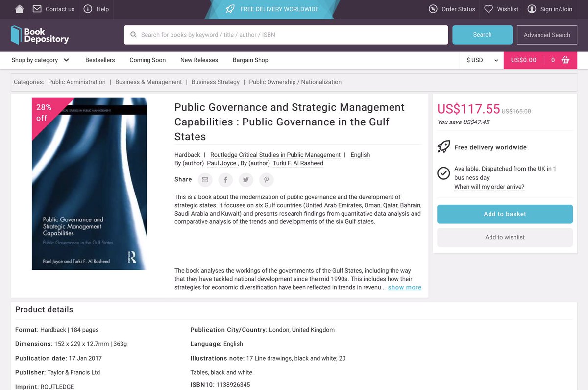Open the Coming Soon section
The image size is (588, 390).
pyautogui.click(x=147, y=60)
